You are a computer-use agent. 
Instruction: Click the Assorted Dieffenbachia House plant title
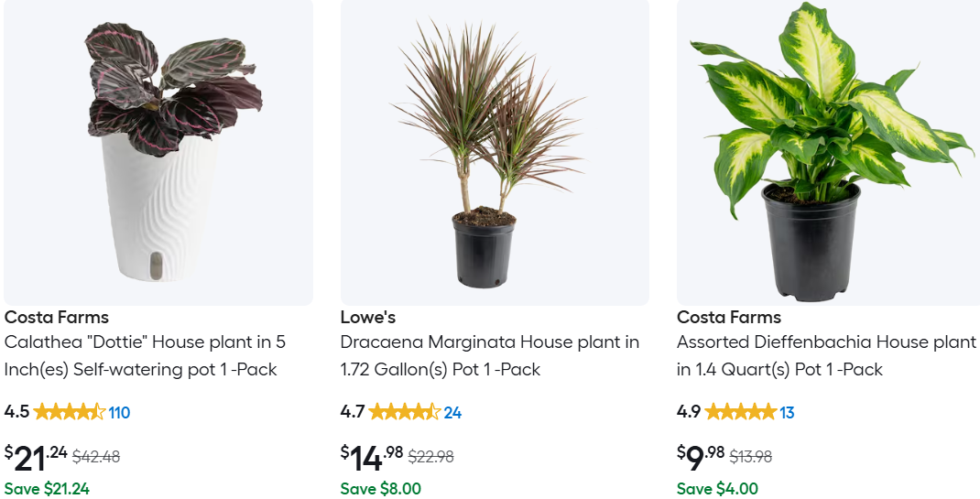pyautogui.click(x=826, y=355)
